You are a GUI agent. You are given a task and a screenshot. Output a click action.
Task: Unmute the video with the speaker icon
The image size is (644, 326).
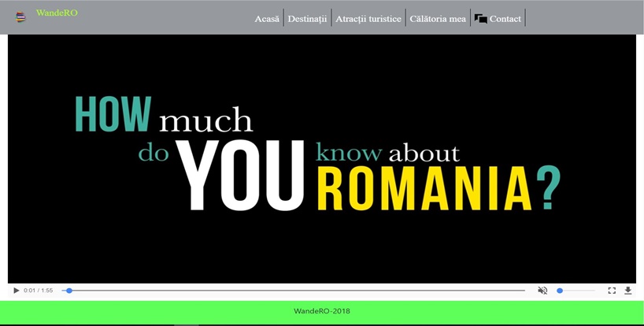542,291
